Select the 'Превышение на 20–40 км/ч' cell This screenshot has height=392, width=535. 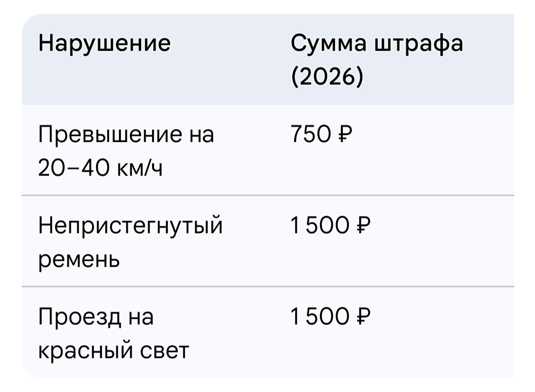click(126, 151)
